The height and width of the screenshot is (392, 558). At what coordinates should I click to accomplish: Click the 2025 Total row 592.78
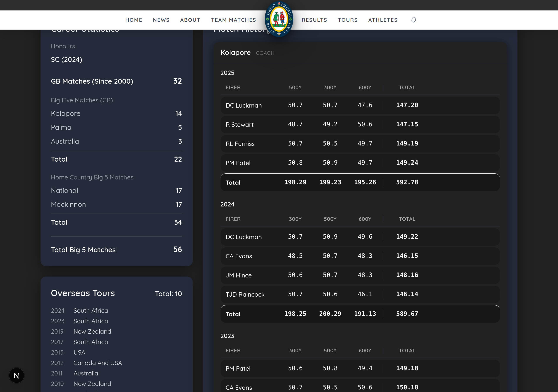pyautogui.click(x=360, y=182)
